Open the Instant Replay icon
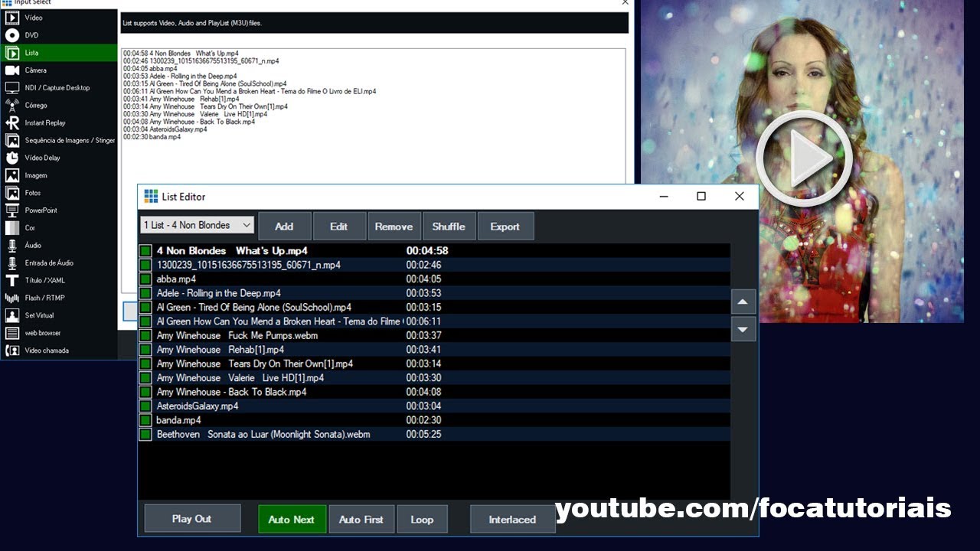The image size is (980, 551). click(x=12, y=122)
